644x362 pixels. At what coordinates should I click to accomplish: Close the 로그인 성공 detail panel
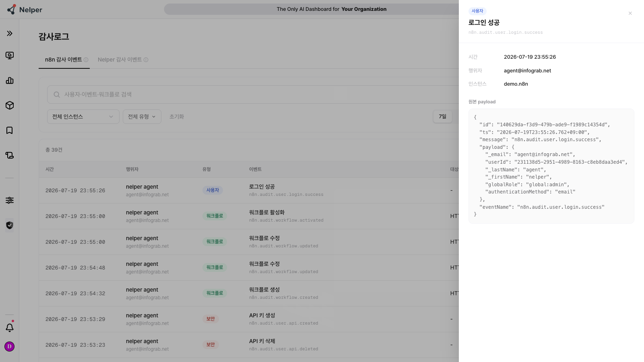630,13
